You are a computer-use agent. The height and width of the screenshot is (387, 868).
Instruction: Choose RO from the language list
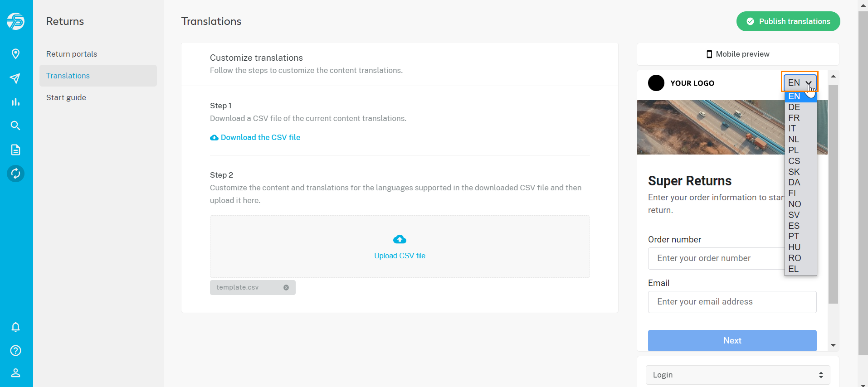coord(801,258)
